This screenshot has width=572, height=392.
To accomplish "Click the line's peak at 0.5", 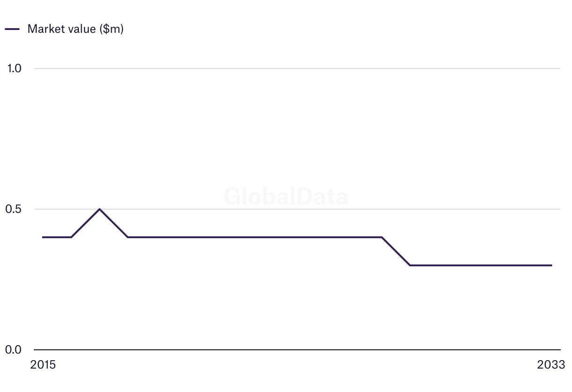I will [x=99, y=209].
